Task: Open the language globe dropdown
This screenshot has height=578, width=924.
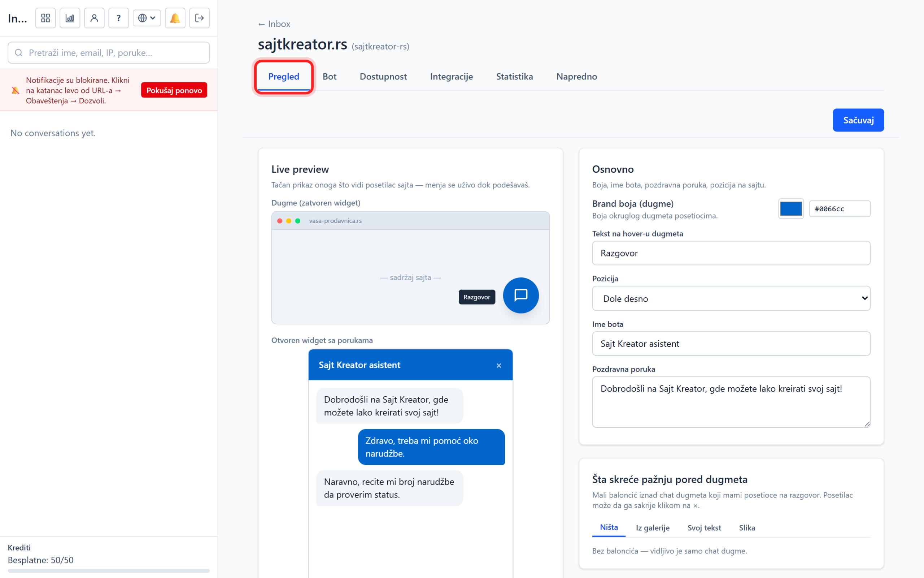Action: (x=147, y=18)
